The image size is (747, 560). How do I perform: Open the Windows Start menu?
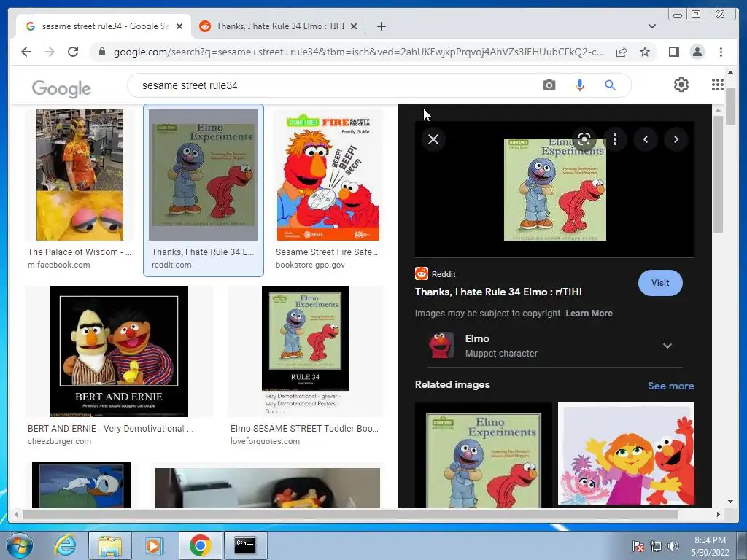pos(19,545)
